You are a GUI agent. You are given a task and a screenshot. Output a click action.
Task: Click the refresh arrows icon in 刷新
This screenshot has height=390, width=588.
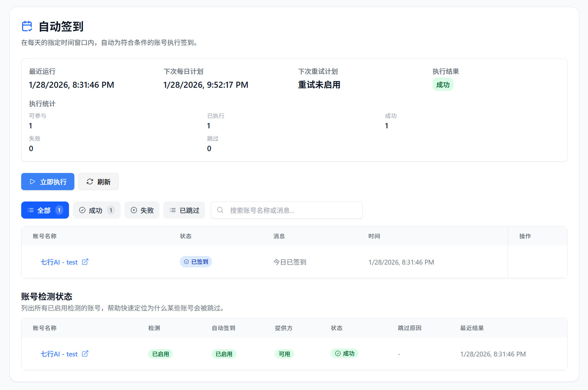pyautogui.click(x=90, y=182)
